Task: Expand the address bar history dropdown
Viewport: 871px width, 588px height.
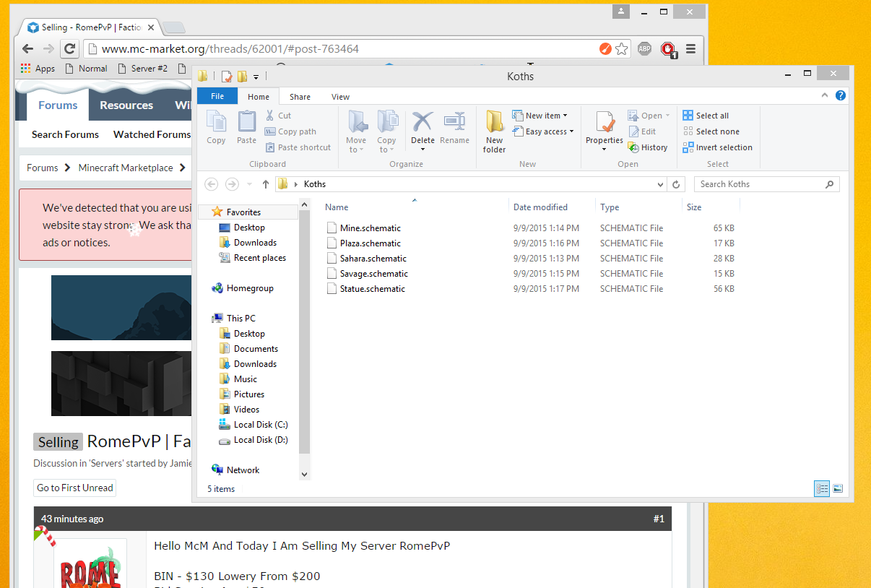Action: click(660, 184)
